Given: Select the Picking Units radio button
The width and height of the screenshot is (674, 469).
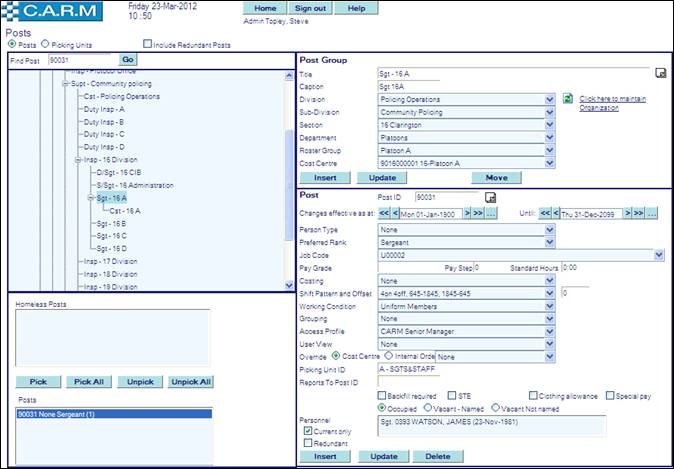Looking at the screenshot, I should tap(44, 45).
